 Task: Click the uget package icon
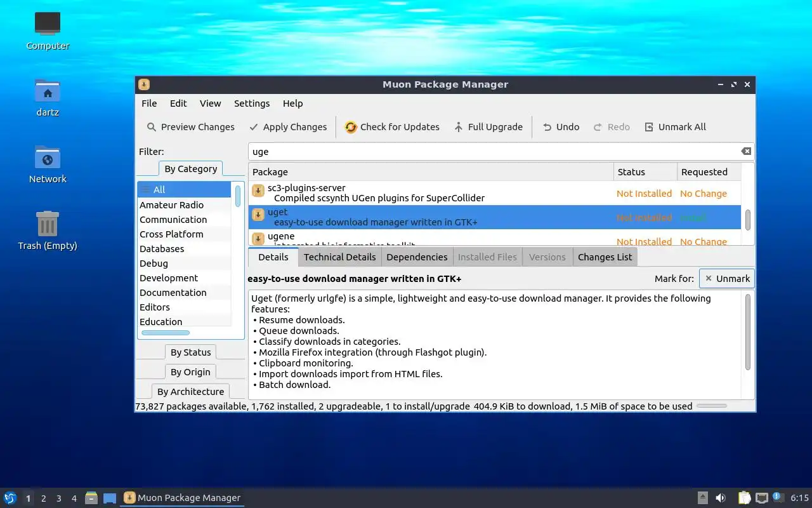[258, 215]
